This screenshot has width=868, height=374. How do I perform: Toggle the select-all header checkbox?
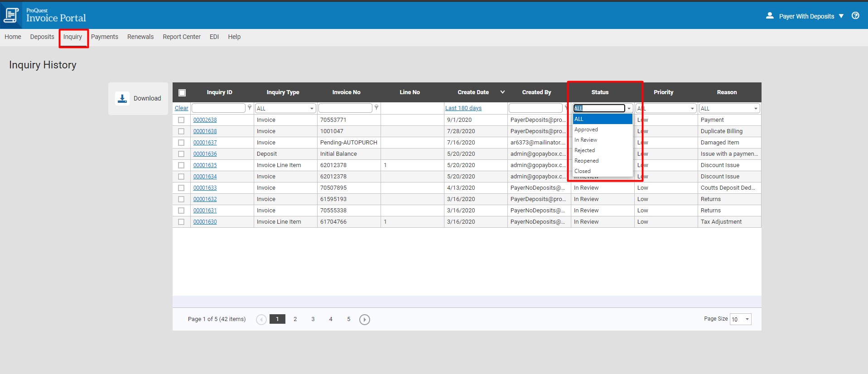point(182,93)
